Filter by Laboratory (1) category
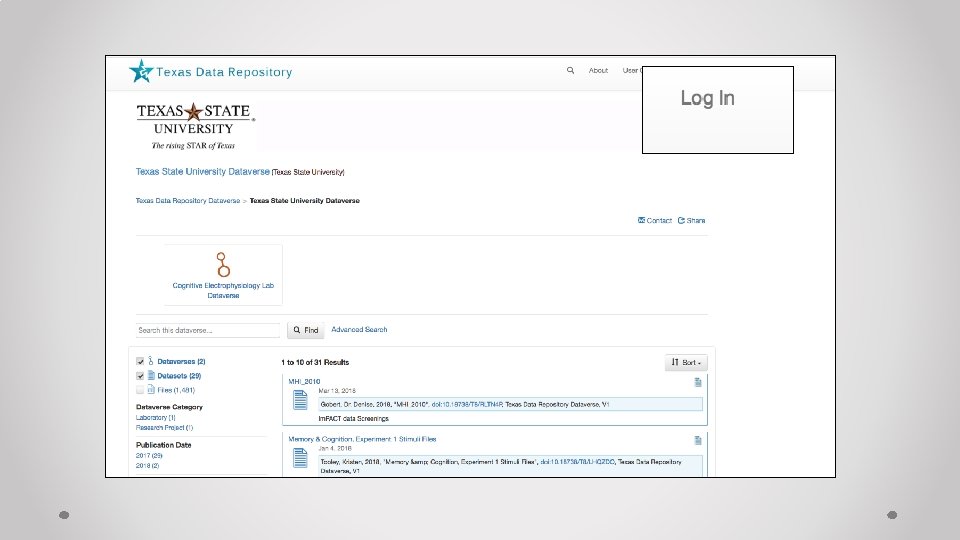The image size is (960, 540). [x=156, y=418]
